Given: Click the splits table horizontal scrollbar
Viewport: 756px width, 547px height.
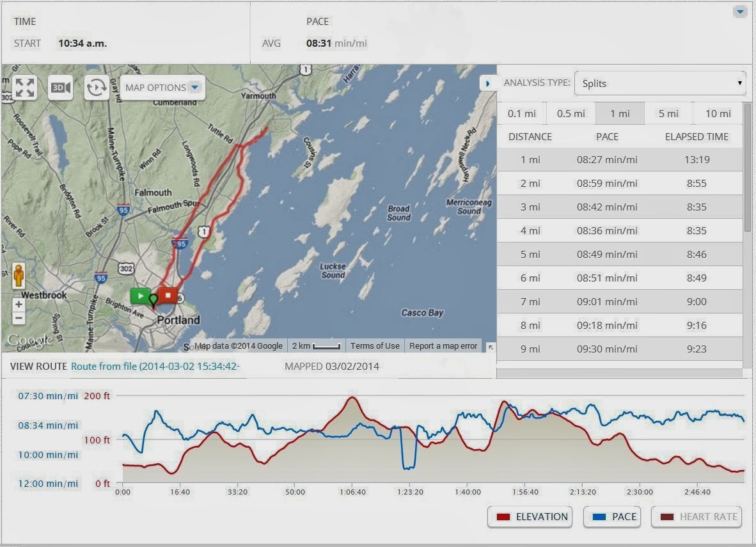Looking at the screenshot, I should tap(620, 374).
